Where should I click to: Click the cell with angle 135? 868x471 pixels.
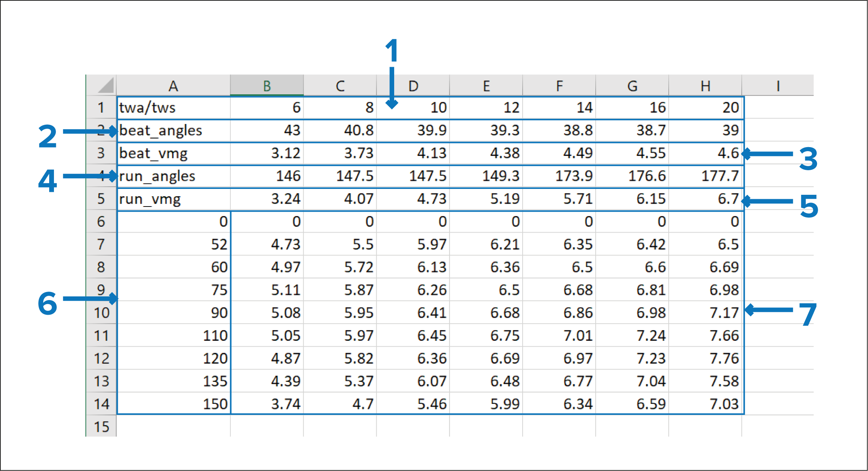coord(173,381)
